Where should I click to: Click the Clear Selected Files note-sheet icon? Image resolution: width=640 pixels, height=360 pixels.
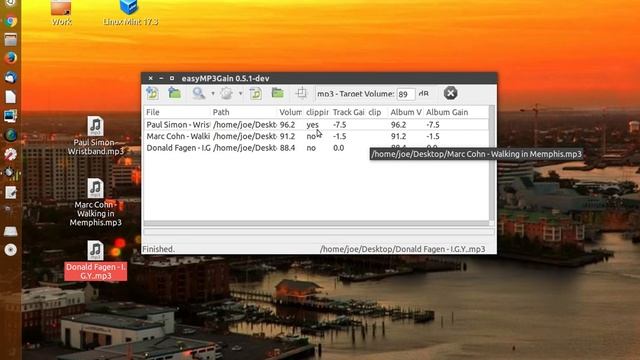tap(256, 93)
